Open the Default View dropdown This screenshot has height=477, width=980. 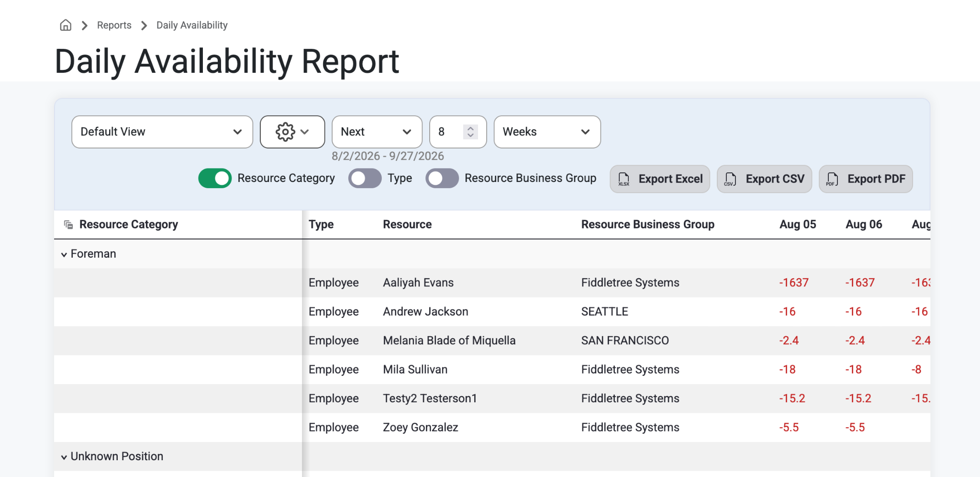point(162,132)
